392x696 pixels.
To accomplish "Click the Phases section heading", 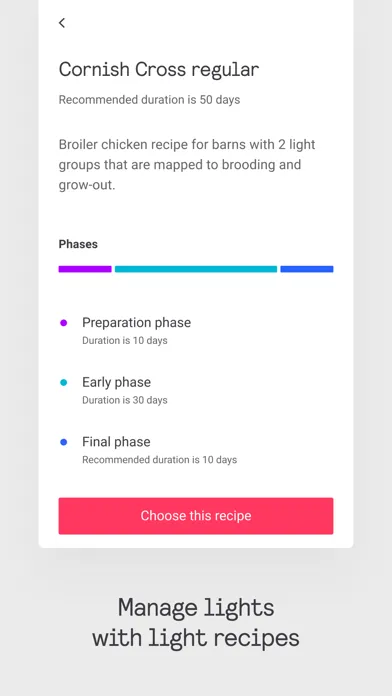I will coord(78,244).
